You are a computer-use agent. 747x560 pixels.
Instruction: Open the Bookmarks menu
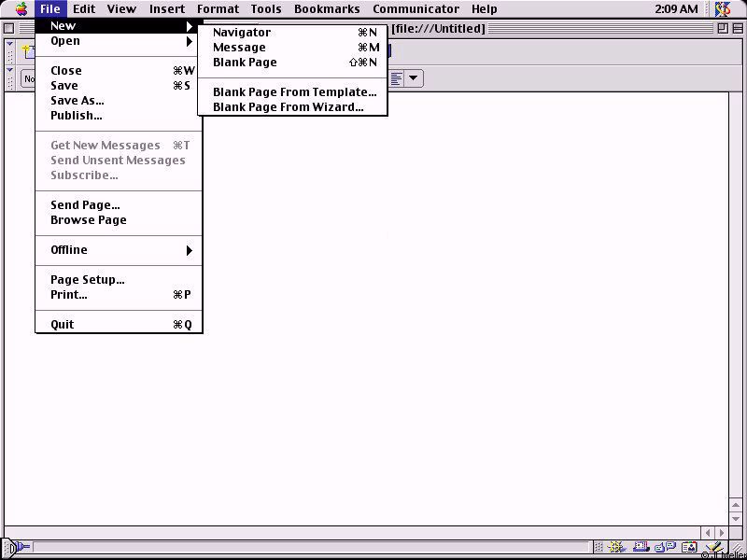pos(327,9)
